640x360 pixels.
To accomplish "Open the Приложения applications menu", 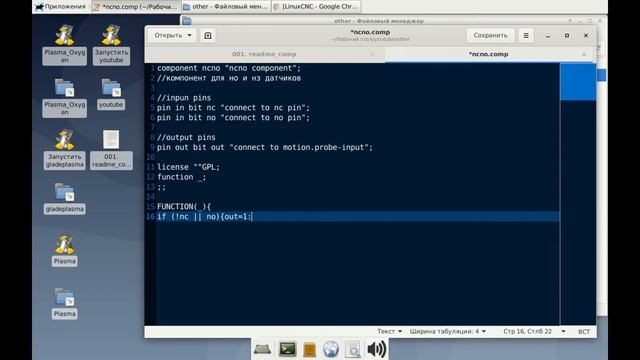I will coord(60,7).
